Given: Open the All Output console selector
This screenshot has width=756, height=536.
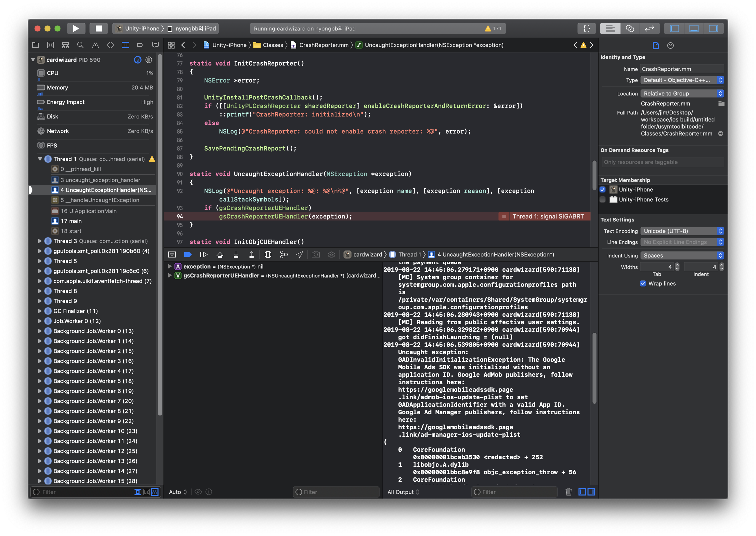Looking at the screenshot, I should [x=403, y=492].
